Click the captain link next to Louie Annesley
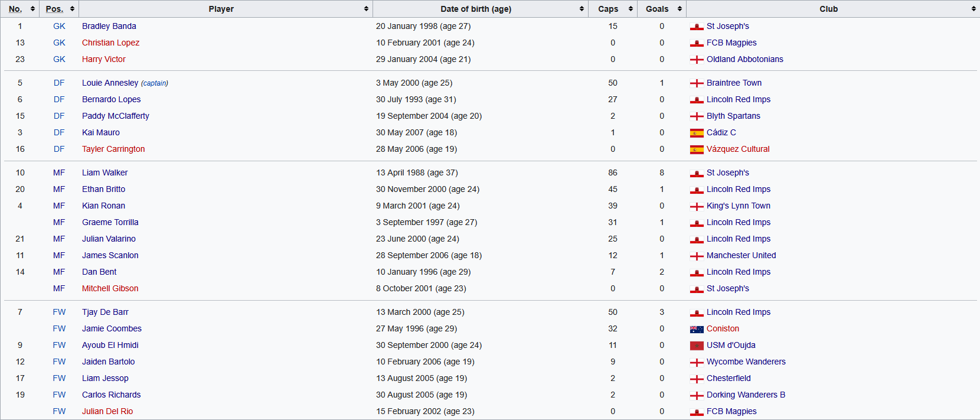Image resolution: width=980 pixels, height=420 pixels. point(155,83)
